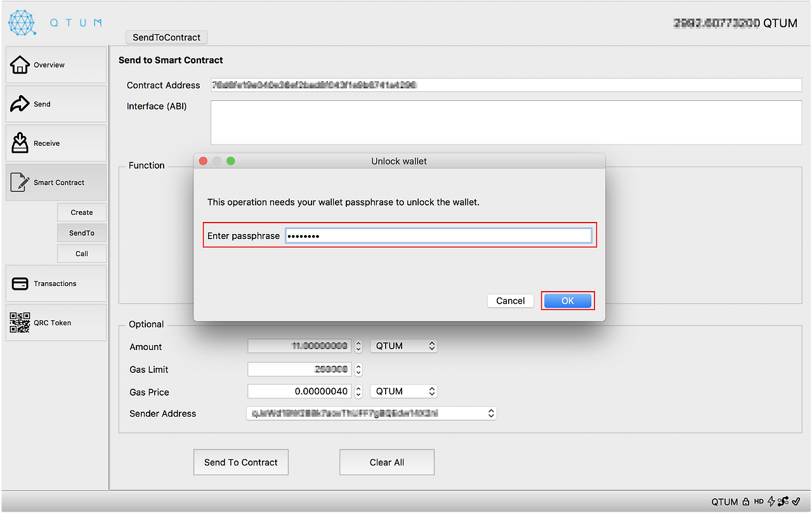Click the network connections status icon

[x=783, y=502]
